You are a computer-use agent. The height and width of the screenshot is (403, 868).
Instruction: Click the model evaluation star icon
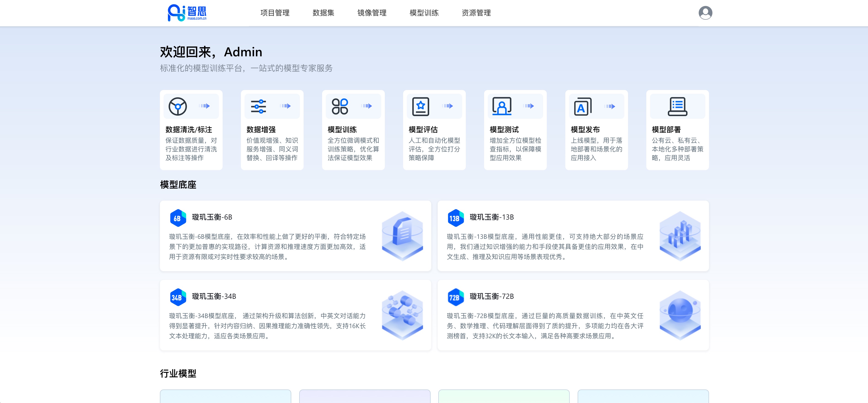pyautogui.click(x=421, y=106)
